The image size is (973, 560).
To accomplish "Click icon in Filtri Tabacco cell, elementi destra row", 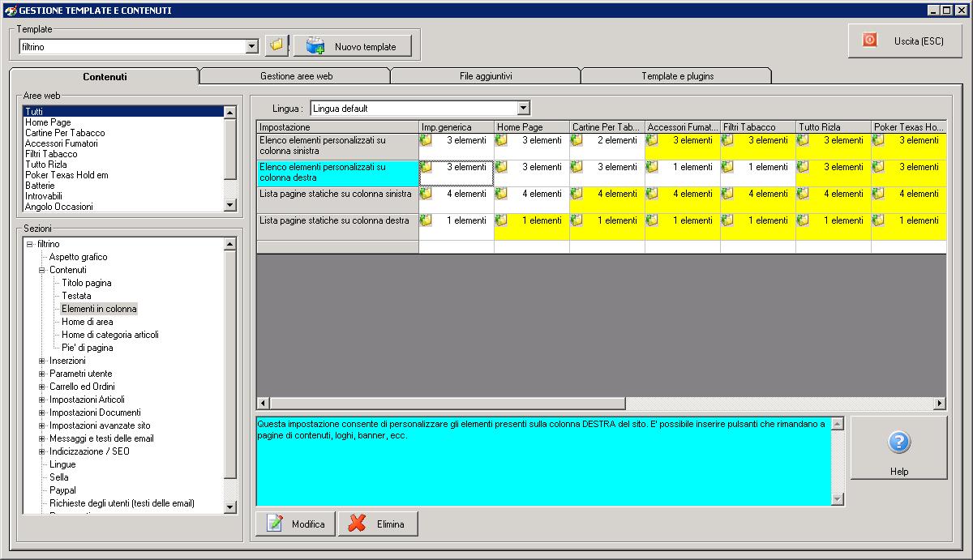I will 727,167.
